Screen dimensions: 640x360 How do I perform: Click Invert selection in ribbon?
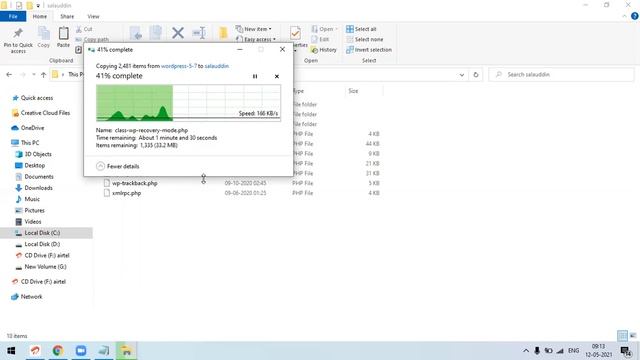[x=369, y=50]
